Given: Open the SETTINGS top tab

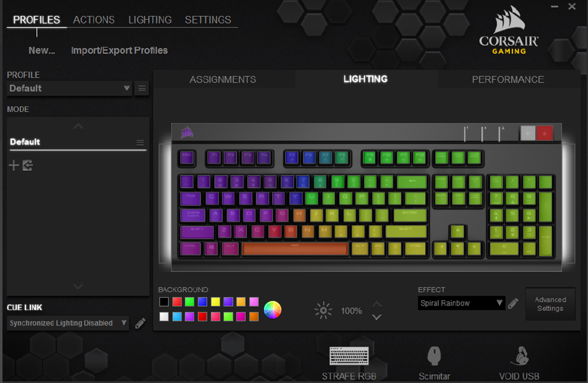Looking at the screenshot, I should click(208, 20).
